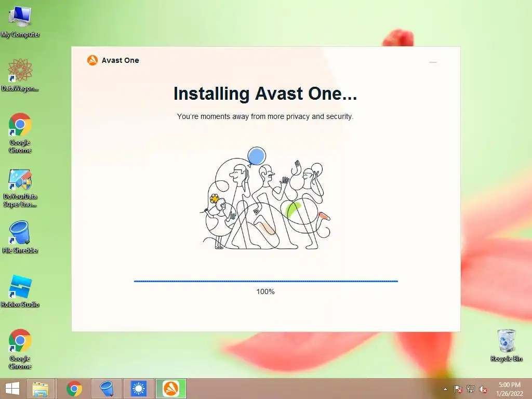Open the DataWagon desktop shortcut

coord(20,75)
